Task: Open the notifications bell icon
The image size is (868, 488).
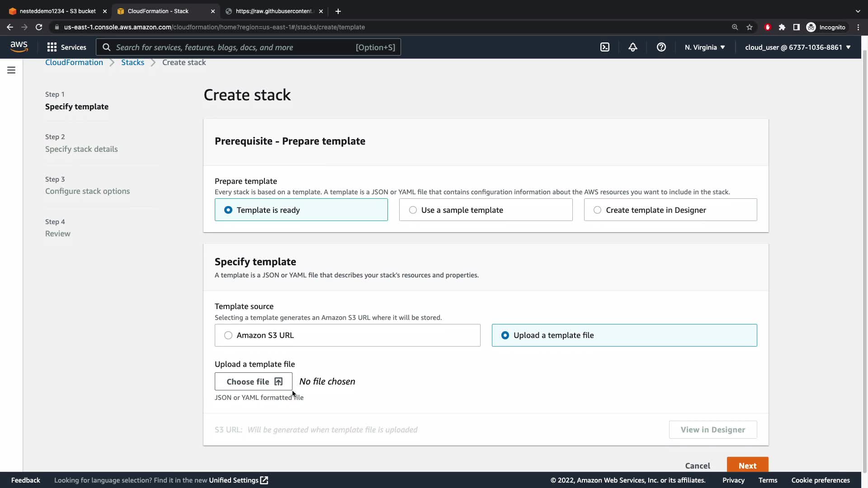Action: tap(633, 47)
